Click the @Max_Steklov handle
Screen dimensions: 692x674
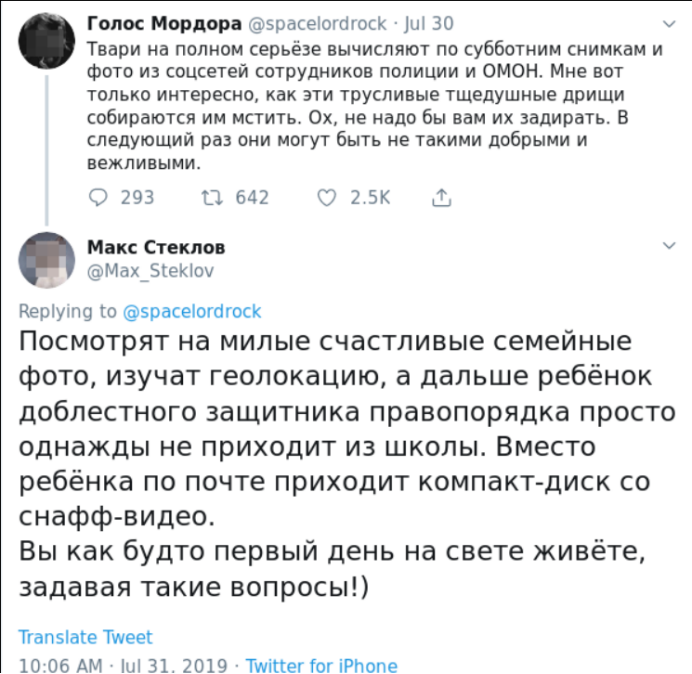tap(152, 270)
